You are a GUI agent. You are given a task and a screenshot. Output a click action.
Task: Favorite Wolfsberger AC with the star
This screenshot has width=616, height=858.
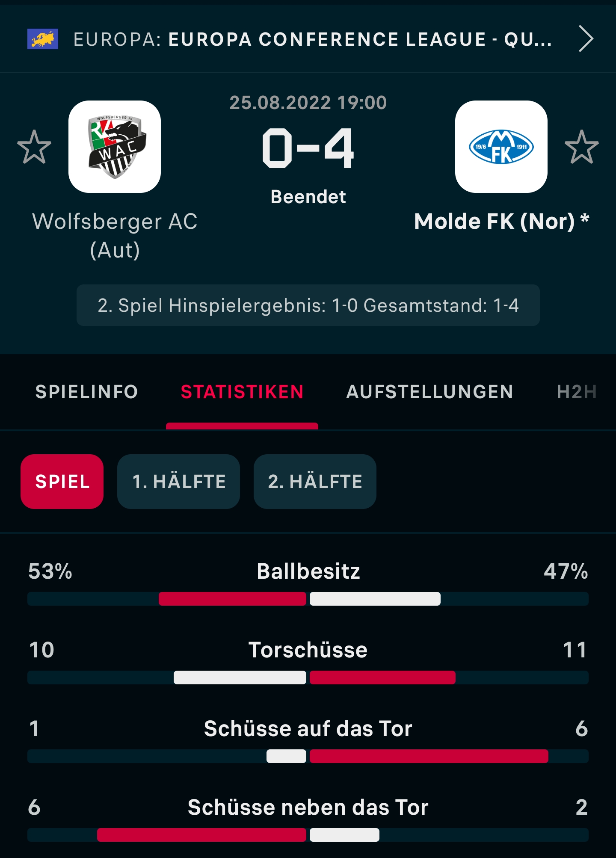point(34,147)
